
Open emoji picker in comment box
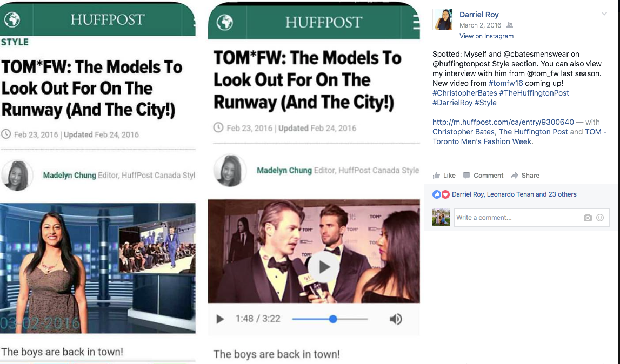pyautogui.click(x=600, y=218)
